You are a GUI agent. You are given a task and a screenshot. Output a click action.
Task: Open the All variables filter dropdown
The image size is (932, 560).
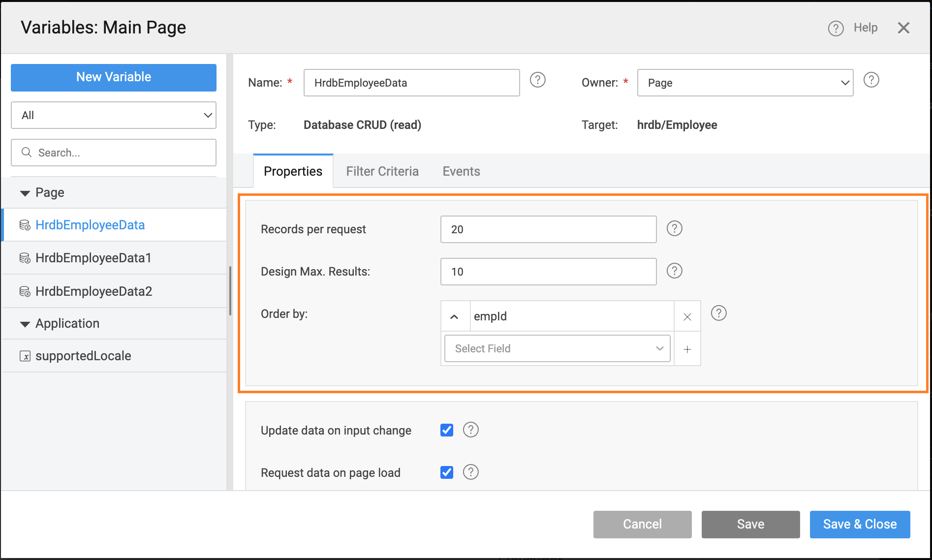113,115
